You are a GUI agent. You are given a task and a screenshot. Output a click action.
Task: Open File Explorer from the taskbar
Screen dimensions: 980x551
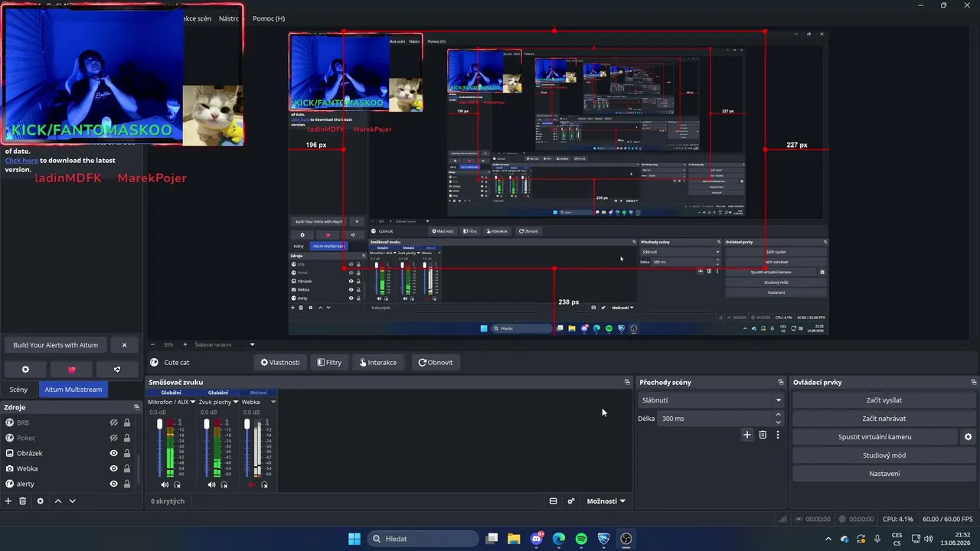(x=514, y=539)
